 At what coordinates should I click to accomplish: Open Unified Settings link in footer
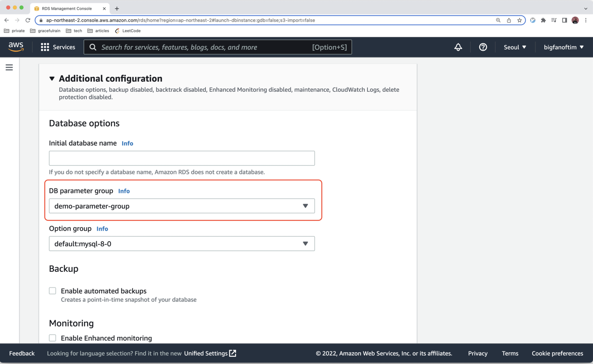210,353
